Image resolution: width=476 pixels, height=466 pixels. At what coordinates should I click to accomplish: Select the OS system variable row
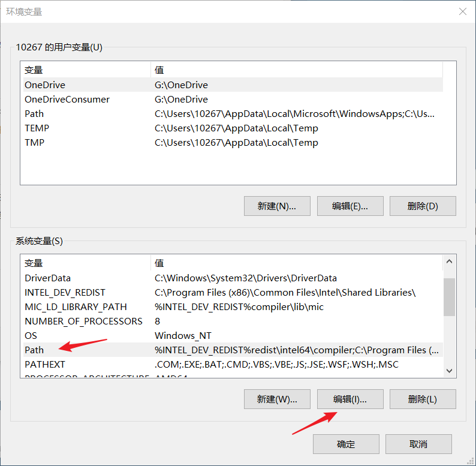[31, 336]
